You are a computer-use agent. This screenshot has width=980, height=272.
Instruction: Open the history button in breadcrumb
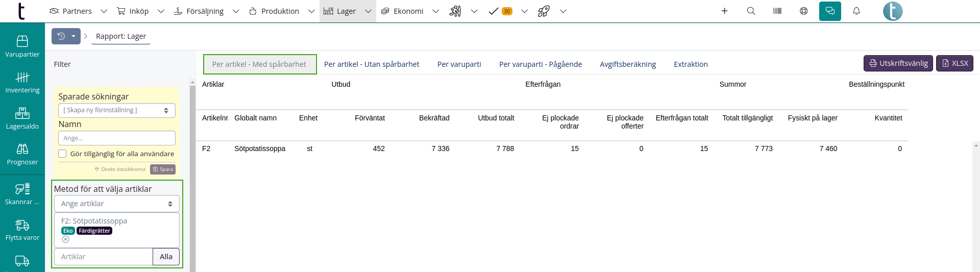click(x=66, y=36)
